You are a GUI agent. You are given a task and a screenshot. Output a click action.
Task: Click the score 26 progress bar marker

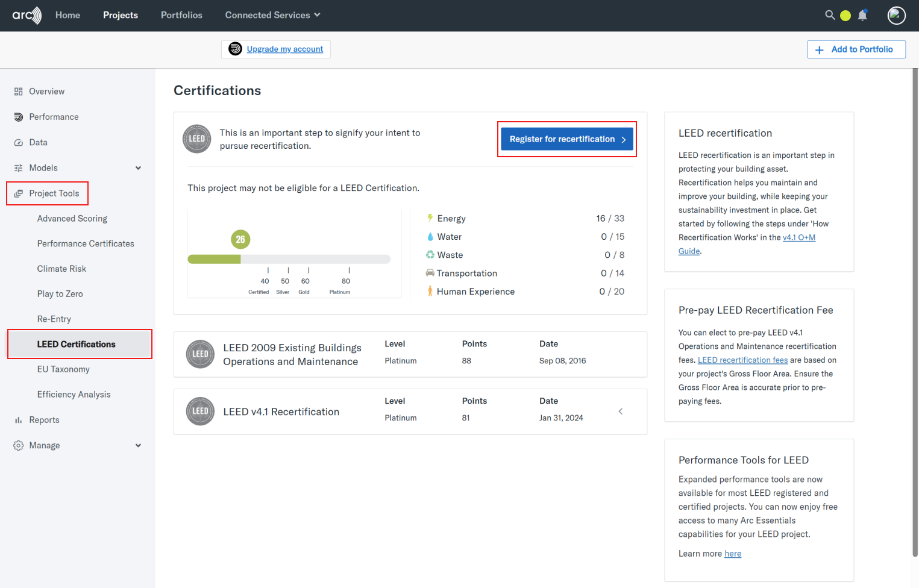pos(240,240)
